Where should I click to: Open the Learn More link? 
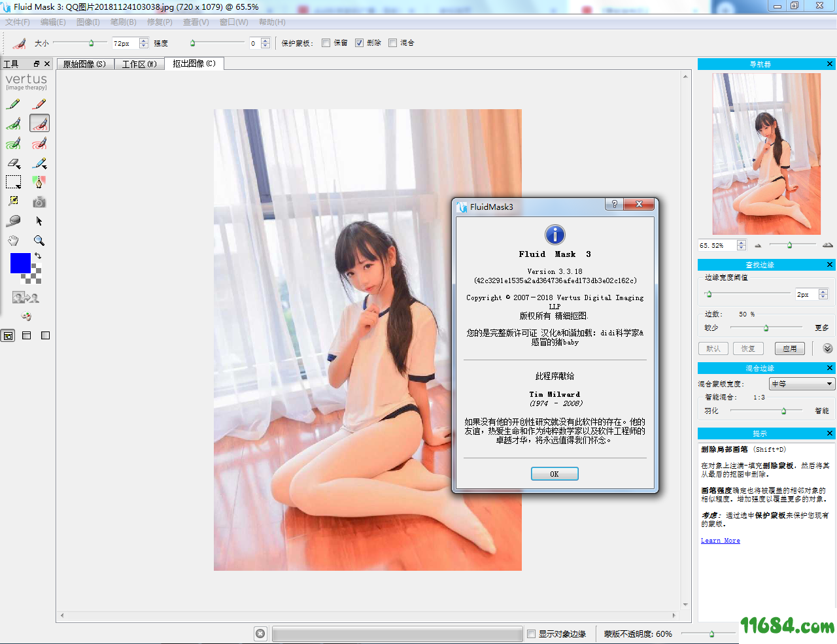pos(721,541)
